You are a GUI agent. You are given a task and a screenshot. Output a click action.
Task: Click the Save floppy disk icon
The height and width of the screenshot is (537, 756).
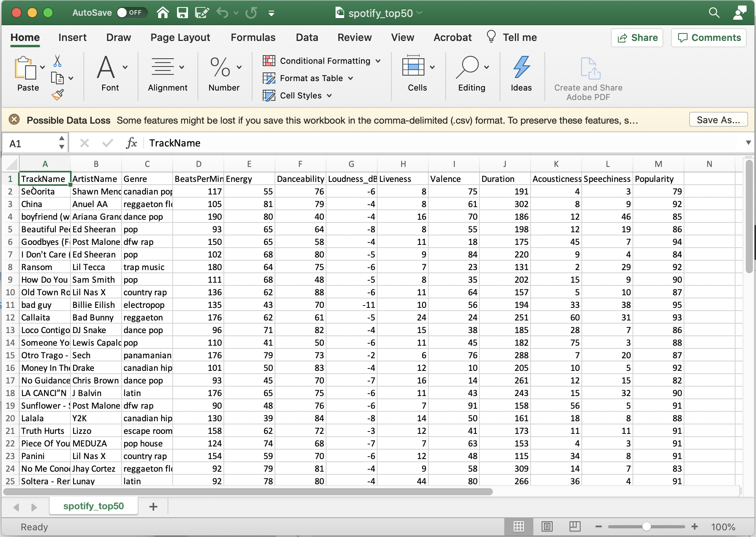(x=182, y=13)
